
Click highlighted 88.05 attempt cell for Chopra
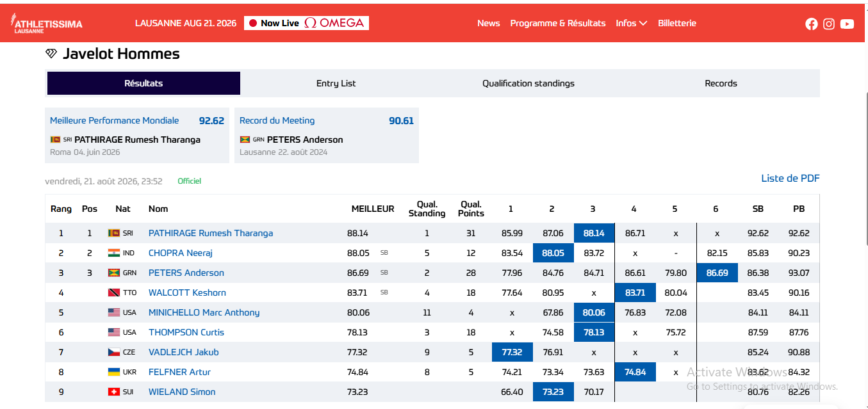click(553, 253)
